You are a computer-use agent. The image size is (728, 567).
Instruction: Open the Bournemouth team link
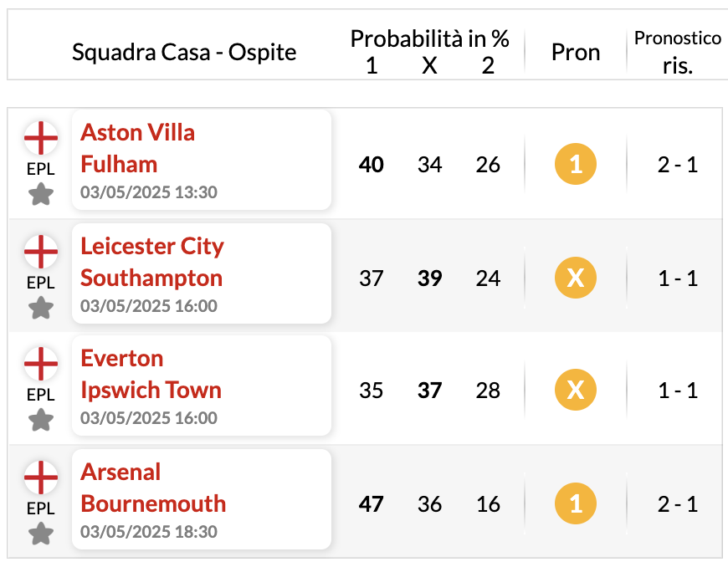coord(153,504)
